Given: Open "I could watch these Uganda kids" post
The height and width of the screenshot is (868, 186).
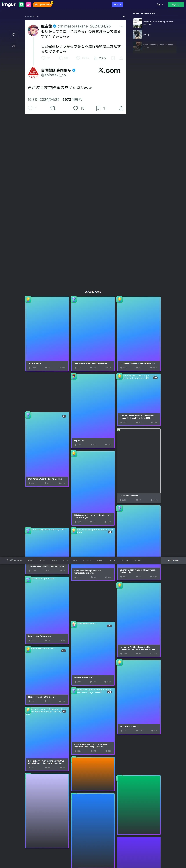Looking at the screenshot, I should point(139,334).
